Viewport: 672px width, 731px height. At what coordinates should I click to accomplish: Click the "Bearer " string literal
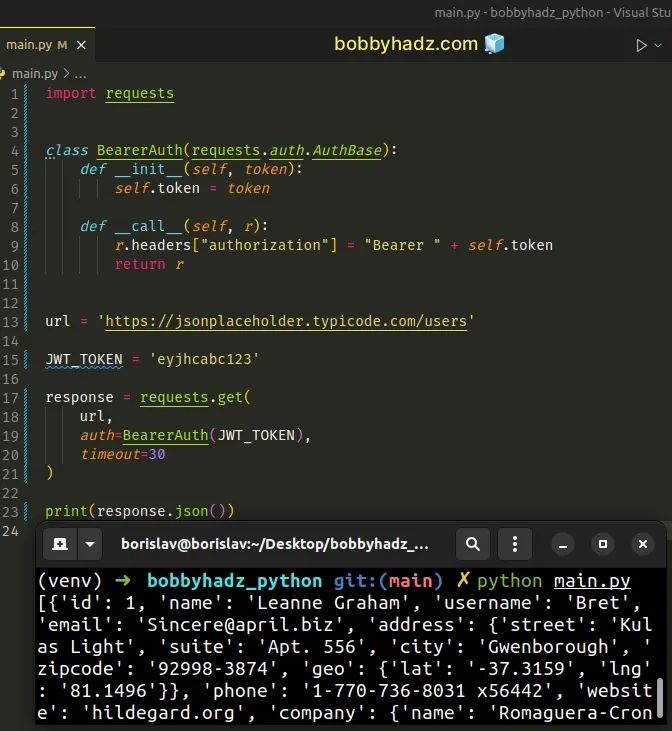(402, 245)
